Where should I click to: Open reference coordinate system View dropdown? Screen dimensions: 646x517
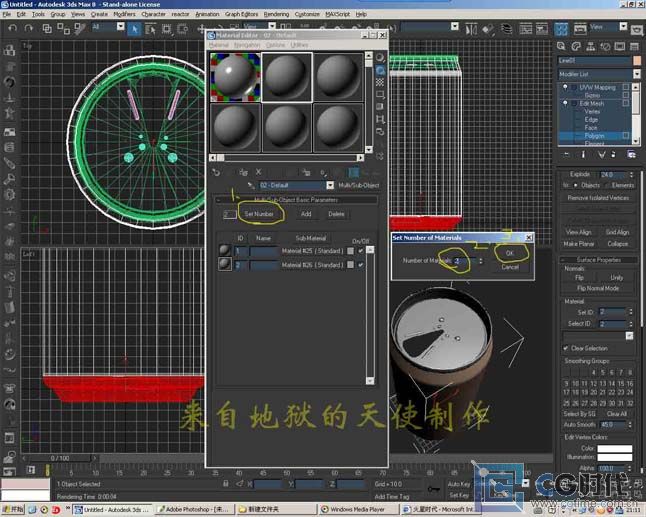[272, 26]
